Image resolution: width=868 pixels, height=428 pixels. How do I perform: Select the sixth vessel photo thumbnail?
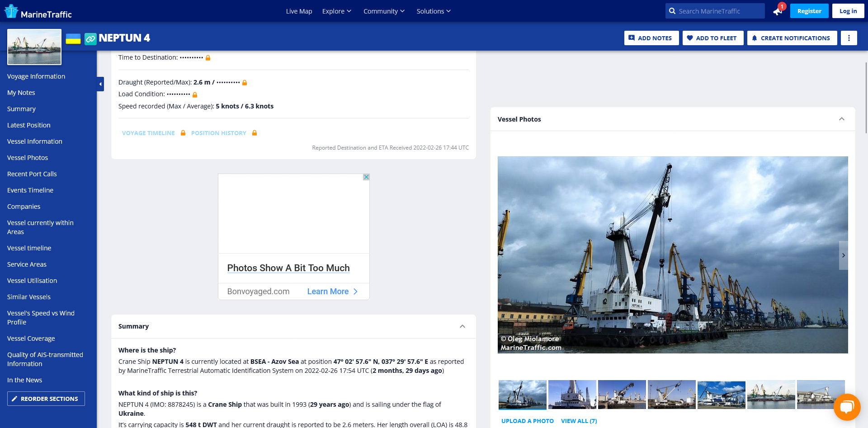771,395
